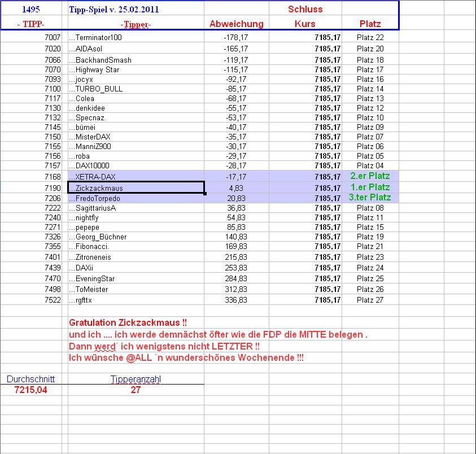476x454 pixels.
Task: Click the Fibonacci. cell
Action: coord(136,246)
